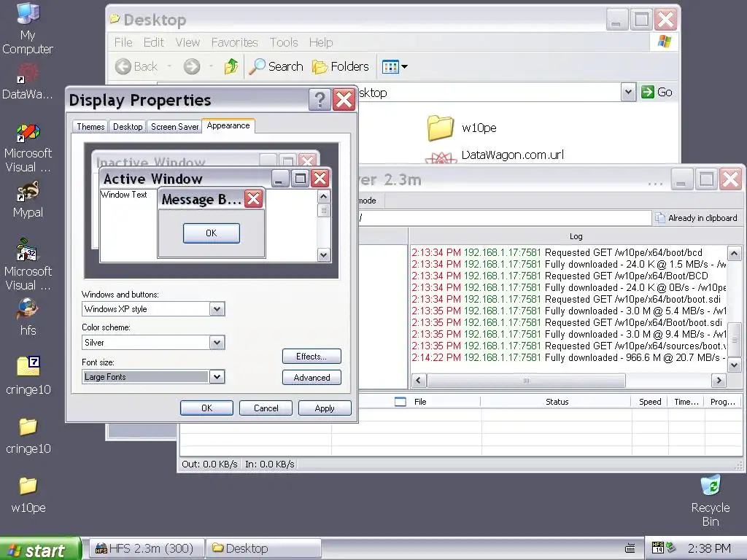The height and width of the screenshot is (560, 747).
Task: Click the safely remove hardware tray icon
Action: 671,548
